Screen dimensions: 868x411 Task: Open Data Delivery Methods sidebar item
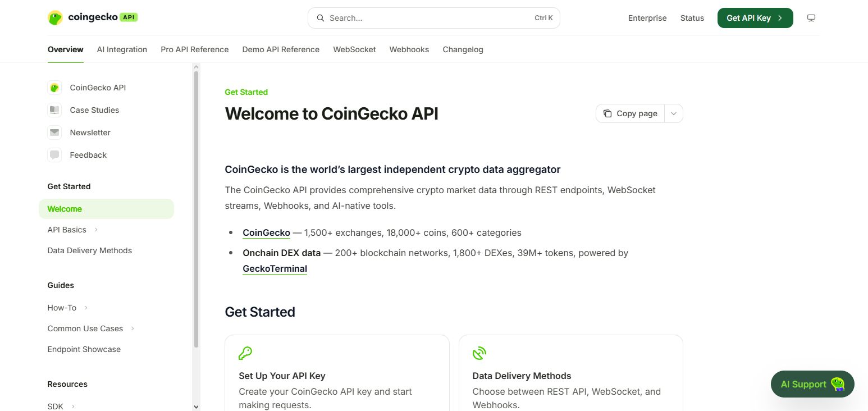click(x=90, y=250)
